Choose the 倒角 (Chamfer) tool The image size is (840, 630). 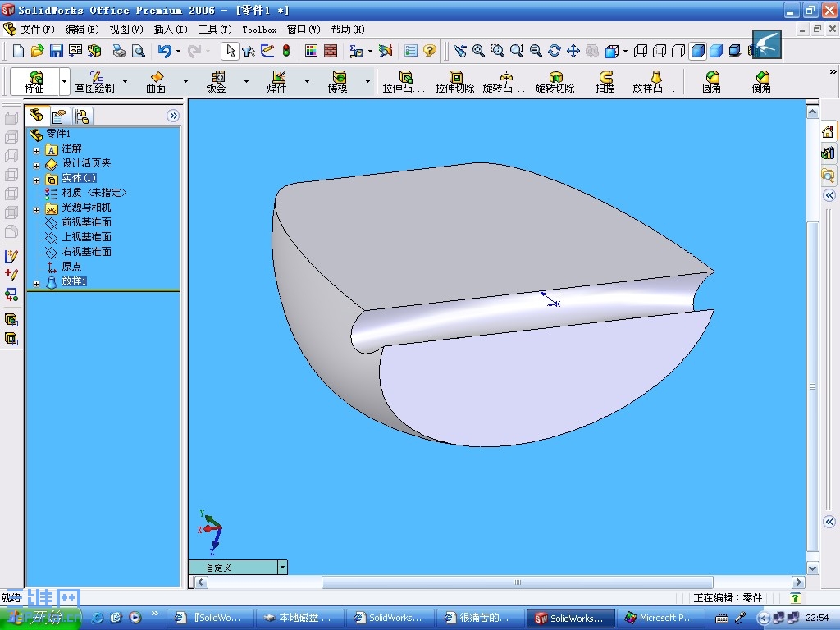pyautogui.click(x=761, y=81)
